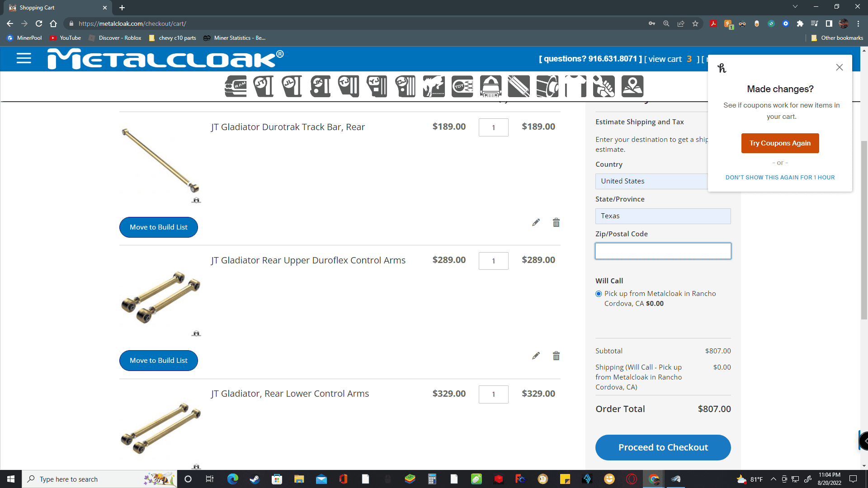Move the Track Bar to Build List
The height and width of the screenshot is (488, 868).
pos(158,227)
